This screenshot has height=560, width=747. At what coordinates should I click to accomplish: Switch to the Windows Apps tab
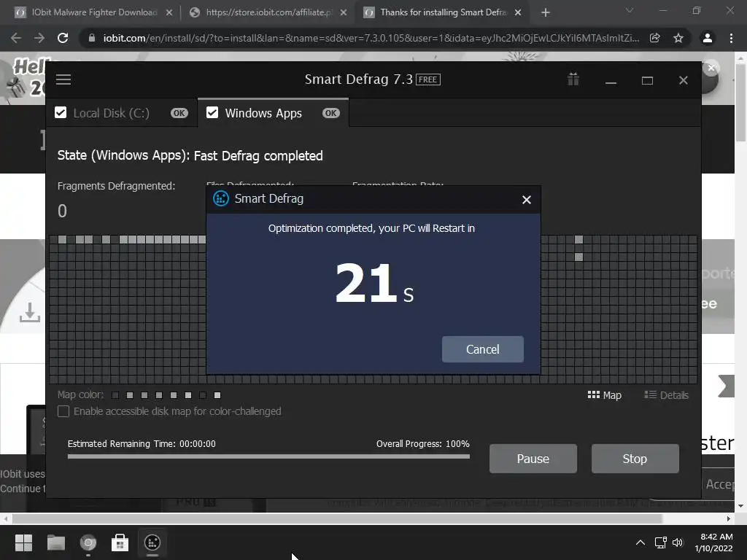(273, 113)
